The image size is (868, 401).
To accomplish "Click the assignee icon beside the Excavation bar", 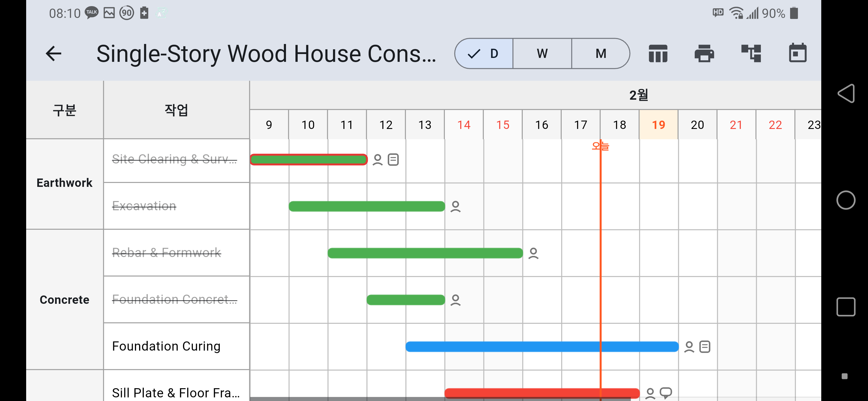I will click(x=456, y=206).
